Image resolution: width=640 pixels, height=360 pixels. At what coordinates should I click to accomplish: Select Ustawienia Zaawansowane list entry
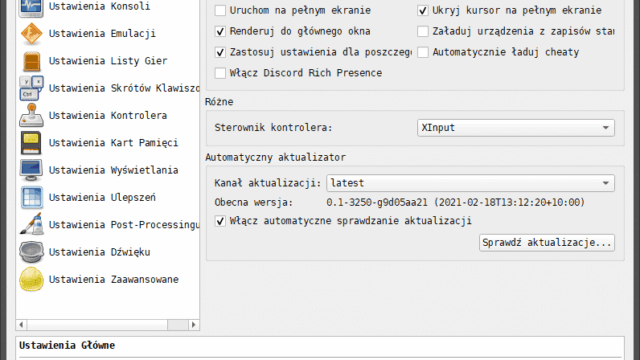99,280
